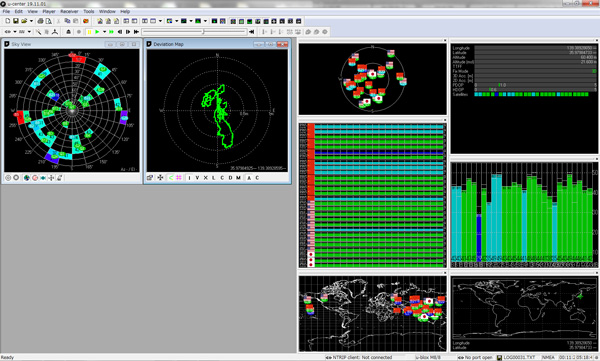The height and width of the screenshot is (361, 600).
Task: Click the 'A' button in Deviation Map toolbar
Action: click(249, 178)
